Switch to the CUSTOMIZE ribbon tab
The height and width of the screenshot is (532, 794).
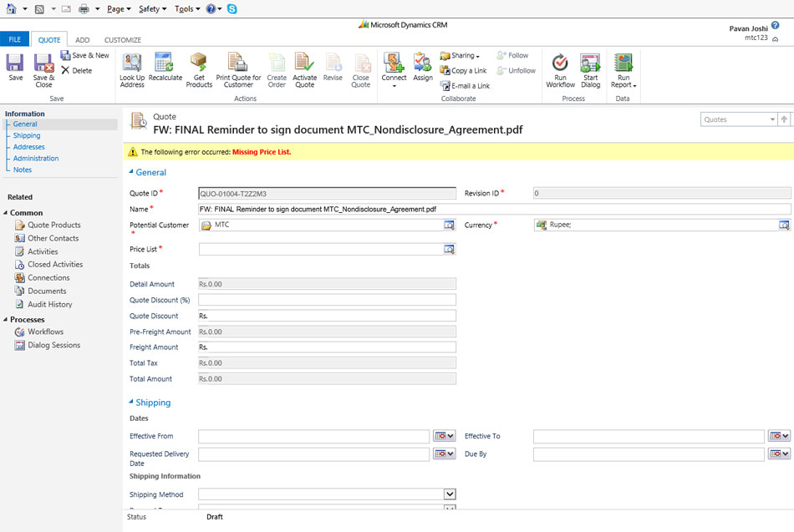122,40
